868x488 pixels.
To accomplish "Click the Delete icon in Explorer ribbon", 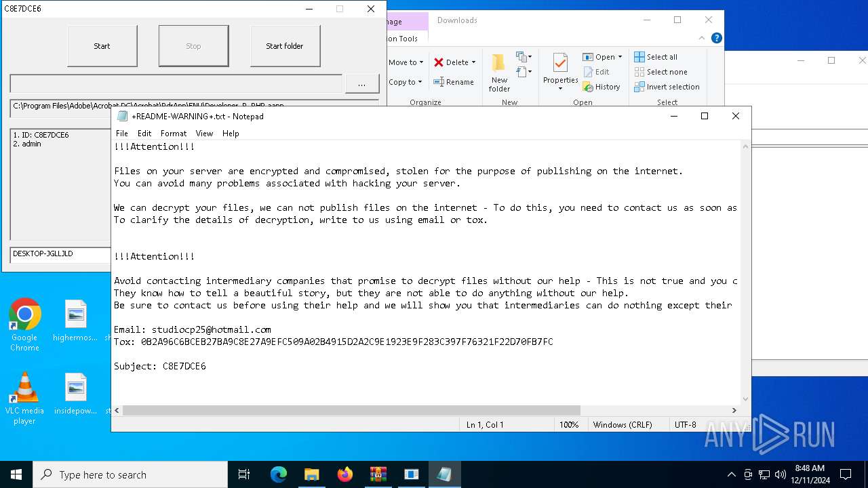I will tap(439, 62).
